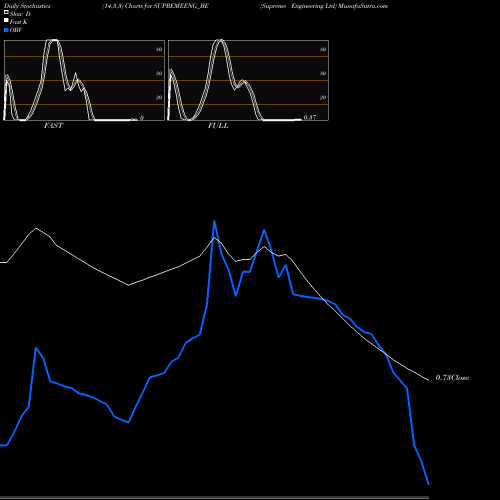
Task: Click the '50' axis label in the FAST chart
Action: [x=159, y=73]
